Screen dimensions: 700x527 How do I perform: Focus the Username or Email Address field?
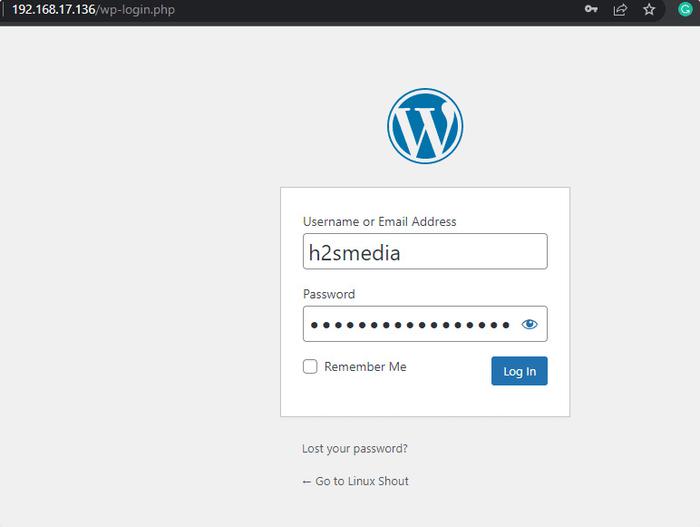pos(425,252)
